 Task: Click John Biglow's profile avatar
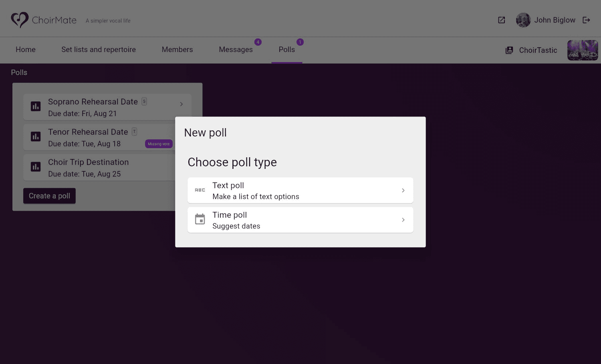(523, 20)
